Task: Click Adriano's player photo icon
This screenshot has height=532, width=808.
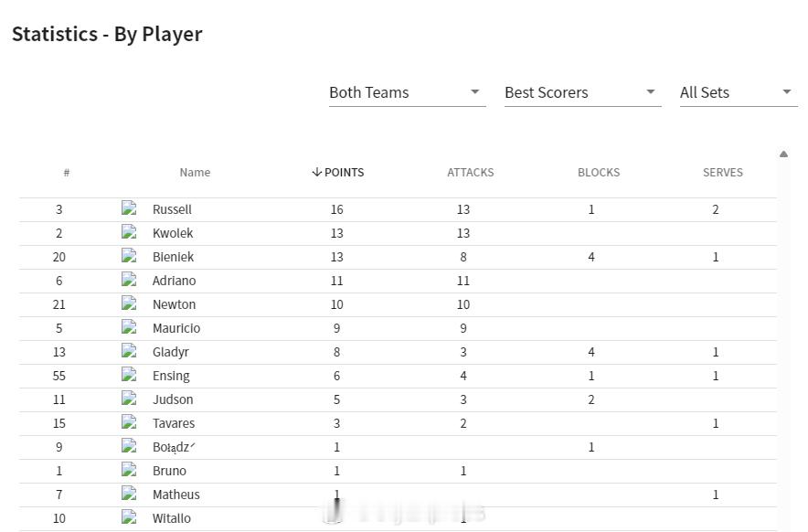Action: coord(129,280)
